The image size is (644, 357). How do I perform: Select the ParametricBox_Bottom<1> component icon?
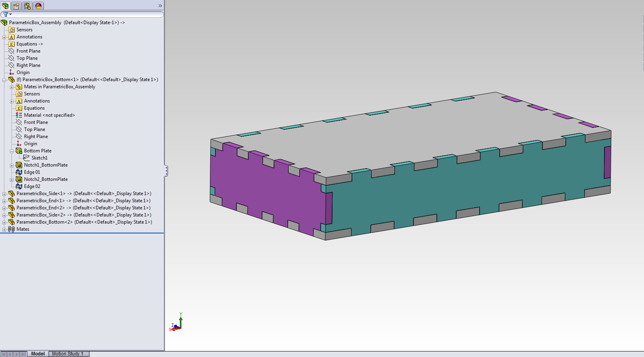[x=12, y=80]
